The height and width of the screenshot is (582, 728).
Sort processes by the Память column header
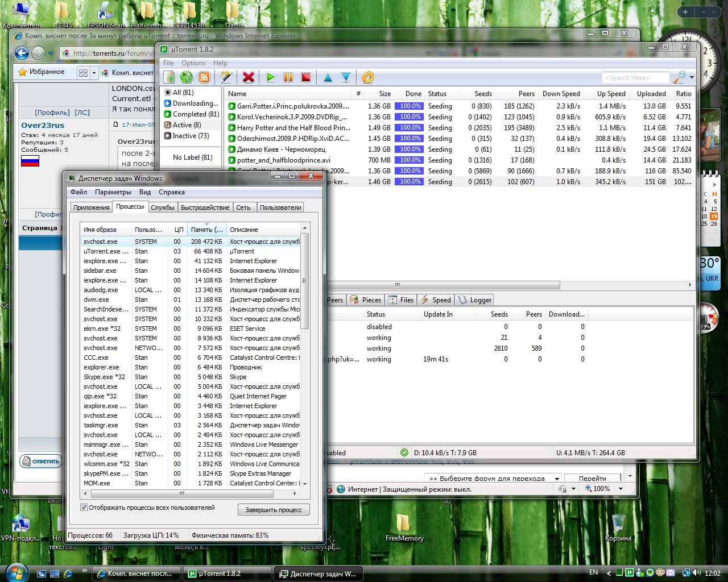[x=207, y=230]
